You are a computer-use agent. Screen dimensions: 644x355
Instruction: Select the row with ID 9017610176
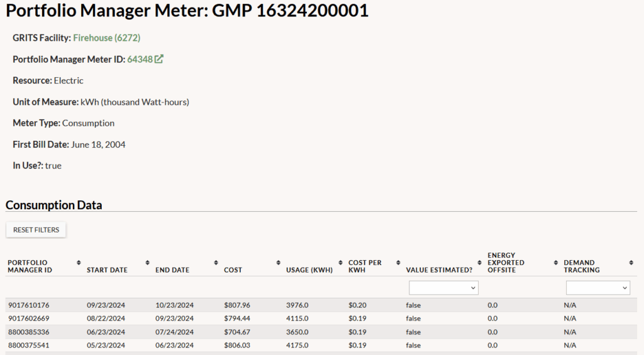pyautogui.click(x=28, y=305)
